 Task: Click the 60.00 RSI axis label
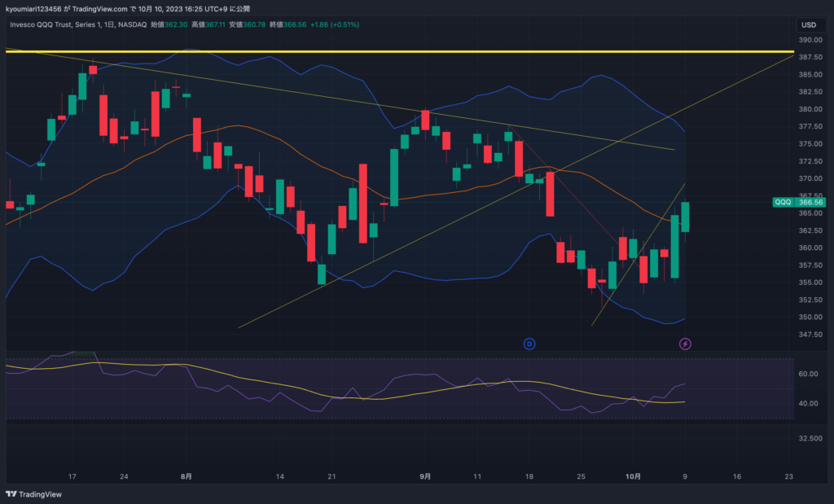808,374
